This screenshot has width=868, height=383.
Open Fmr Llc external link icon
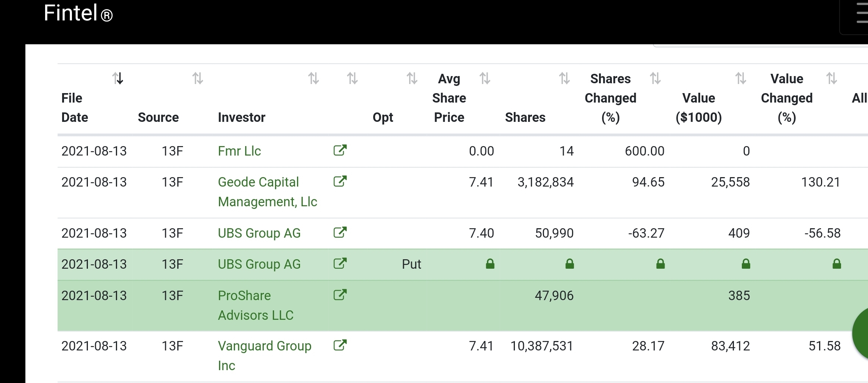click(x=340, y=150)
